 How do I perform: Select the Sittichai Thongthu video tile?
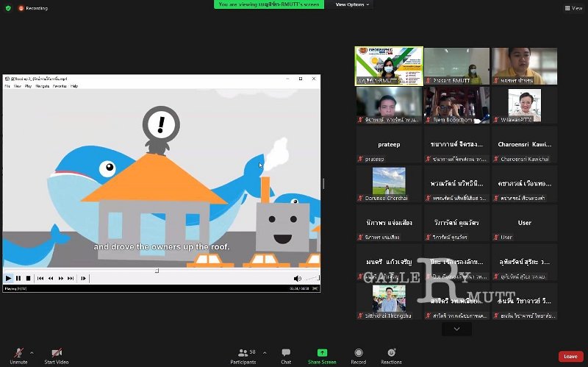(x=389, y=302)
